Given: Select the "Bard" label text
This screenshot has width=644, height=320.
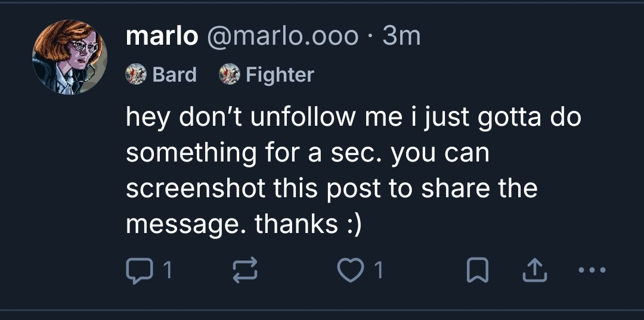Looking at the screenshot, I should coord(174,75).
